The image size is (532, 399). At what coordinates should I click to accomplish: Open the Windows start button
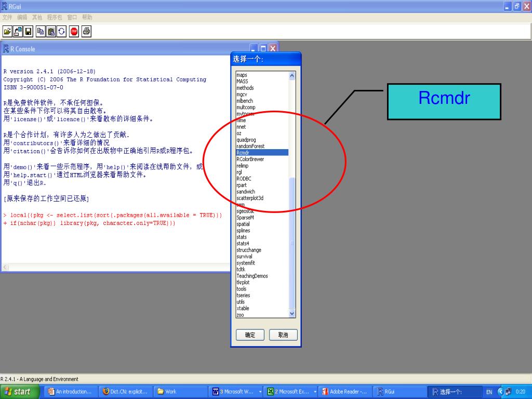tap(19, 392)
